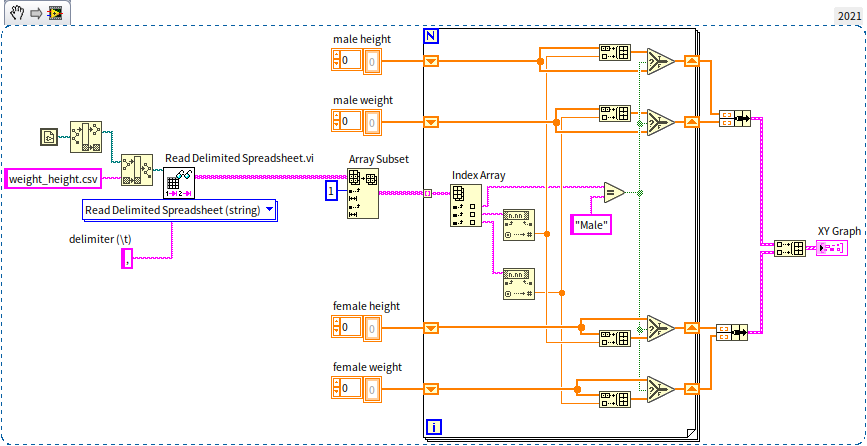Viewport: 867px width, 446px height.
Task: Click the For Loop count N terminal
Action: click(x=432, y=37)
